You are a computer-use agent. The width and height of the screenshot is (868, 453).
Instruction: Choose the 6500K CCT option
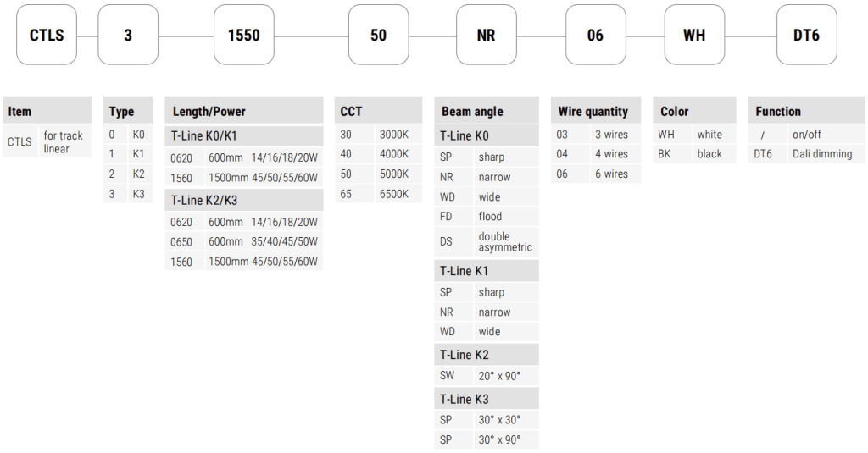(x=378, y=194)
